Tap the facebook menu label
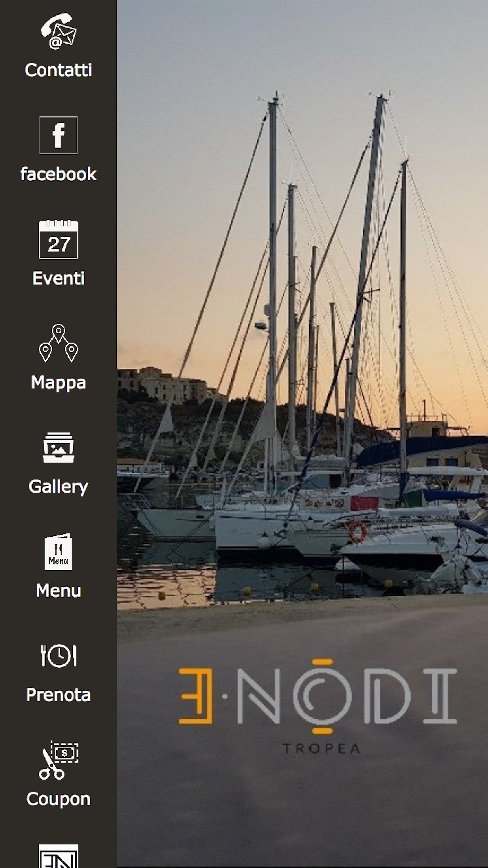 pyautogui.click(x=59, y=175)
